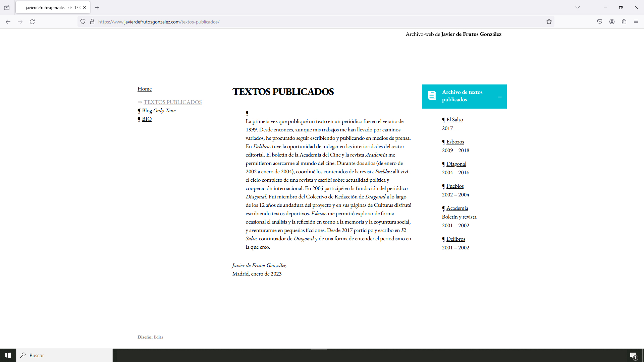Collapse Archivo de textos publicados panel

[x=499, y=97]
